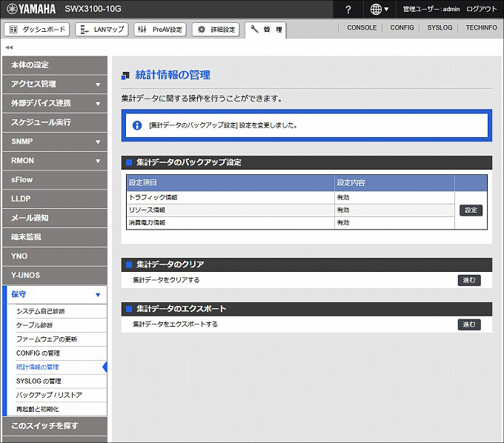Expand the アクセス管理 menu
Screen dimensions: 504x443
[x=54, y=84]
